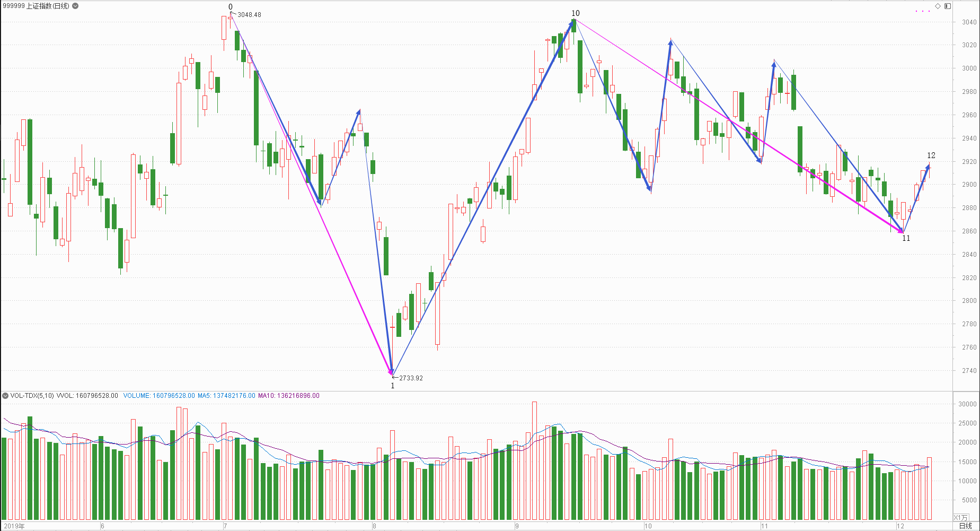Viewport: 980px width, 531px height.
Task: Click the X1万 volume unit label
Action: tap(961, 517)
